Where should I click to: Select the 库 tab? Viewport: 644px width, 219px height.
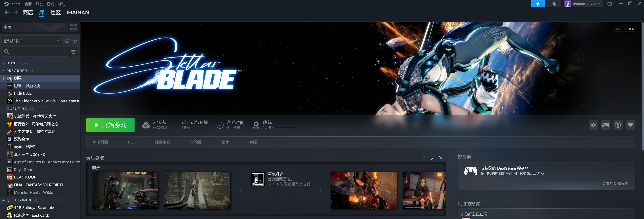(x=41, y=12)
